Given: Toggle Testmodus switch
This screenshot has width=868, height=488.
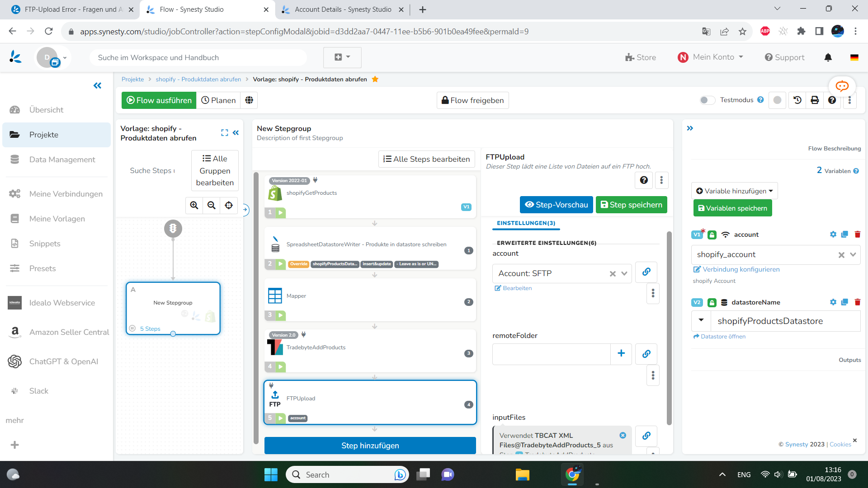Looking at the screenshot, I should pos(707,100).
